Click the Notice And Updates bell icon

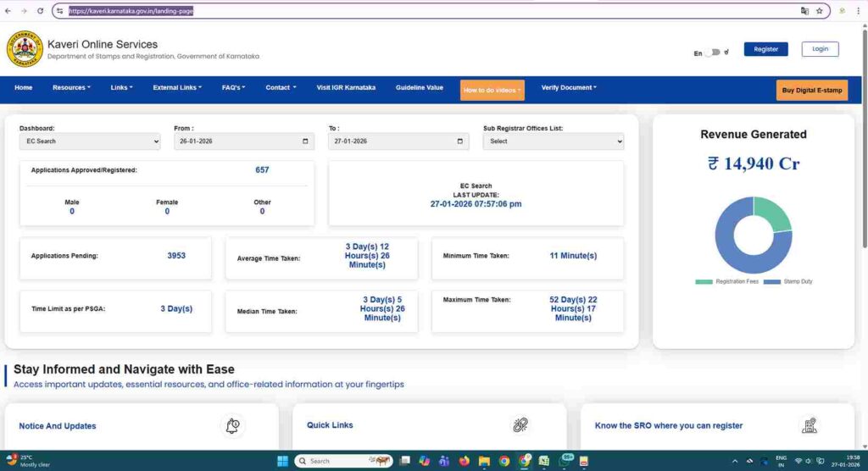232,425
